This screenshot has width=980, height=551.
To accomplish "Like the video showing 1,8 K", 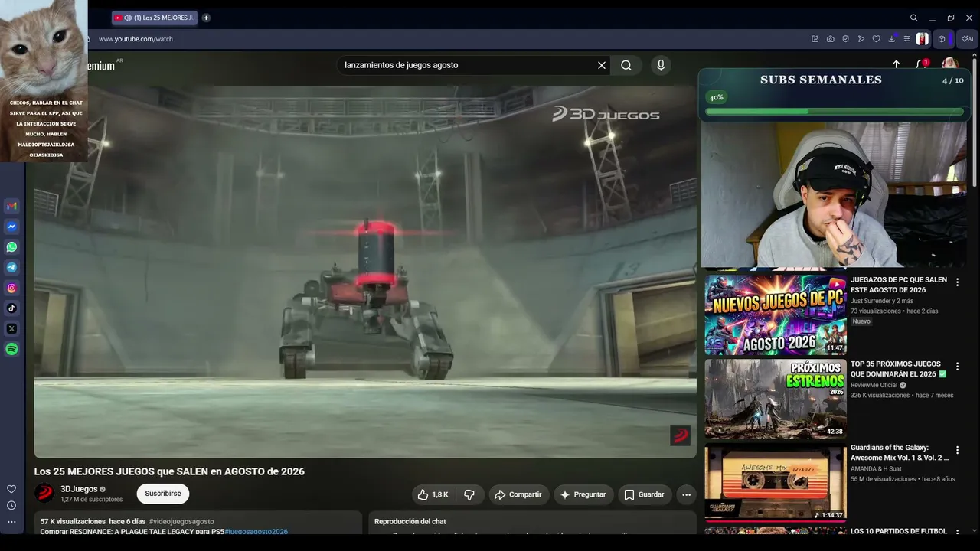I will (x=433, y=494).
